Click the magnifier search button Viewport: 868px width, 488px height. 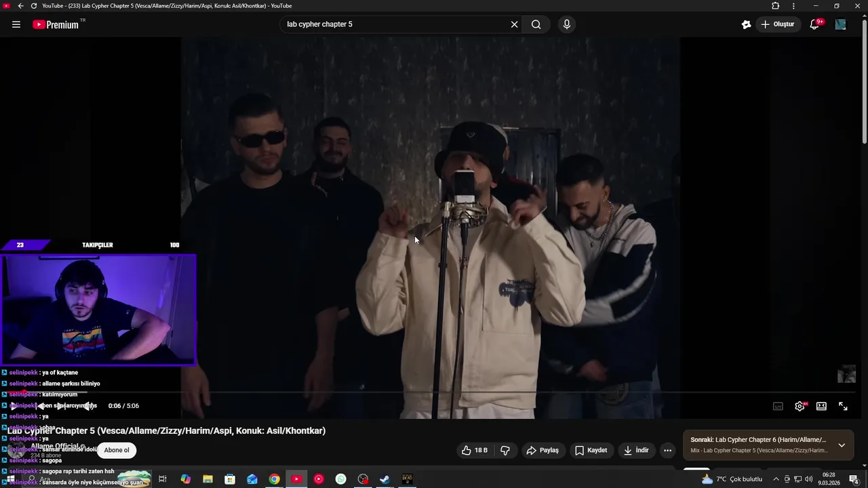click(x=536, y=24)
